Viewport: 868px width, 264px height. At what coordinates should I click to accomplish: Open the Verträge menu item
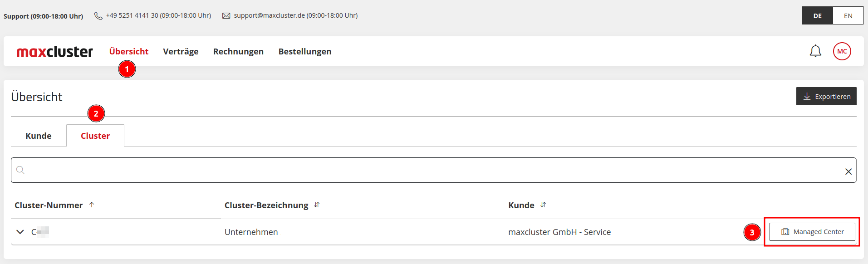coord(181,52)
